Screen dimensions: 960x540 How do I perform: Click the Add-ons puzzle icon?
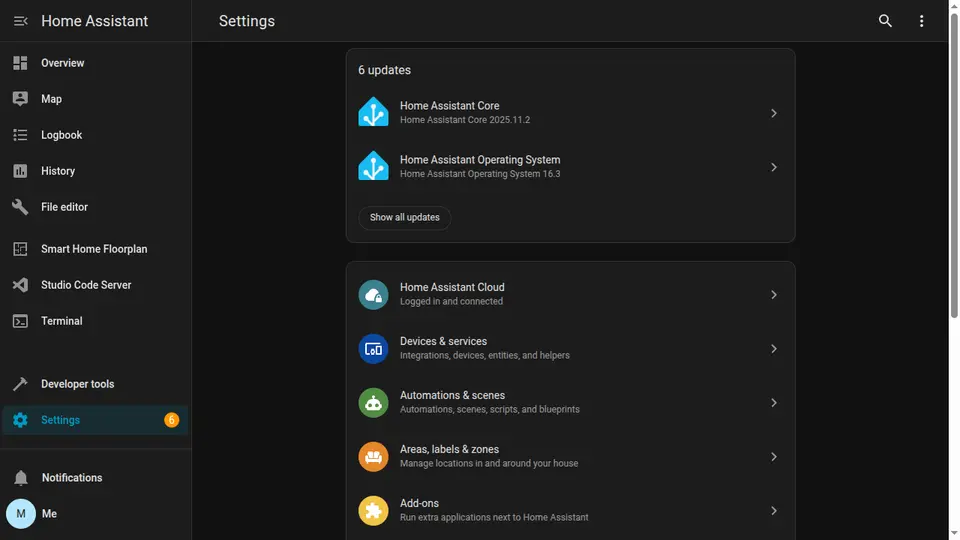pos(373,511)
